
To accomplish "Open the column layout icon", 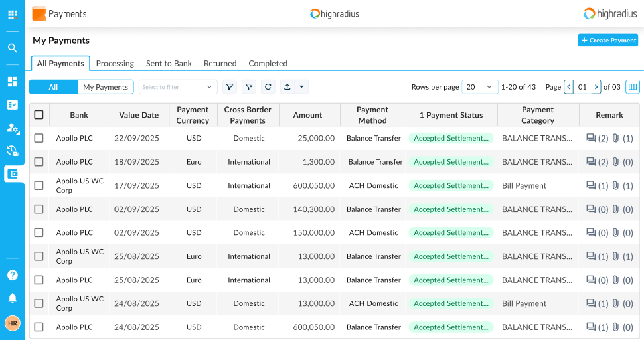I will tap(633, 87).
